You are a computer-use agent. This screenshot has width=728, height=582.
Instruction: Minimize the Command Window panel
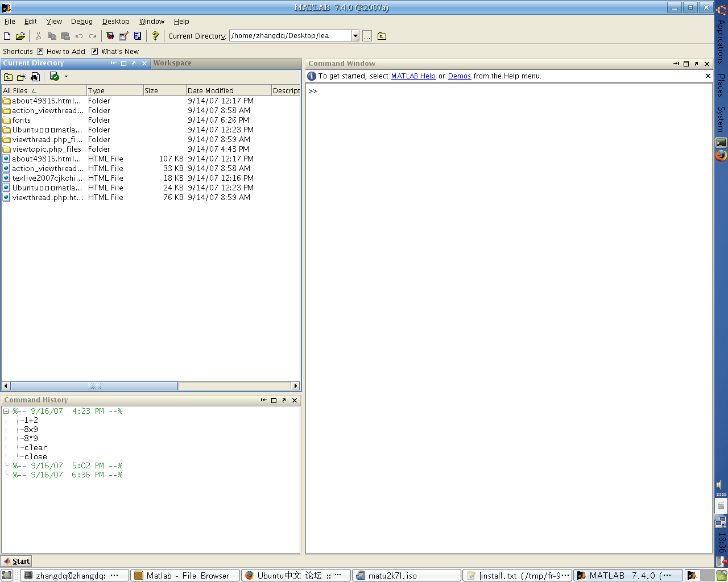point(676,64)
